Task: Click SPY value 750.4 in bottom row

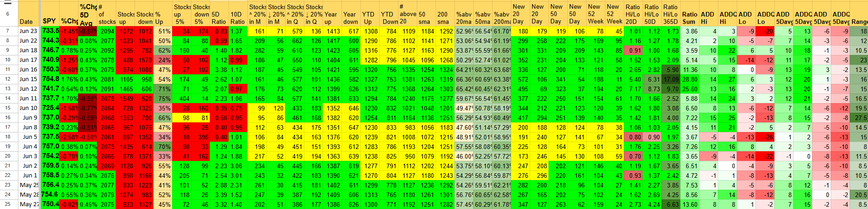Action: point(50,204)
